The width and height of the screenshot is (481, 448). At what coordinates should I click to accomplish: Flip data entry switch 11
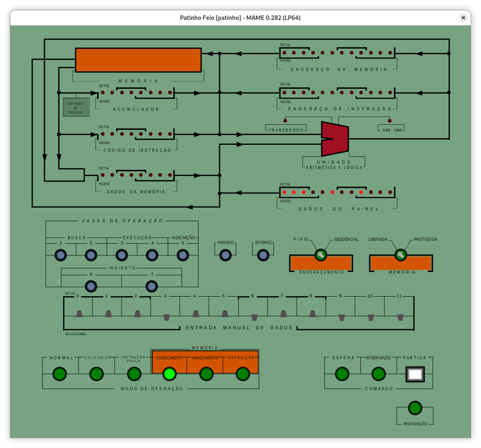pyautogui.click(x=400, y=317)
